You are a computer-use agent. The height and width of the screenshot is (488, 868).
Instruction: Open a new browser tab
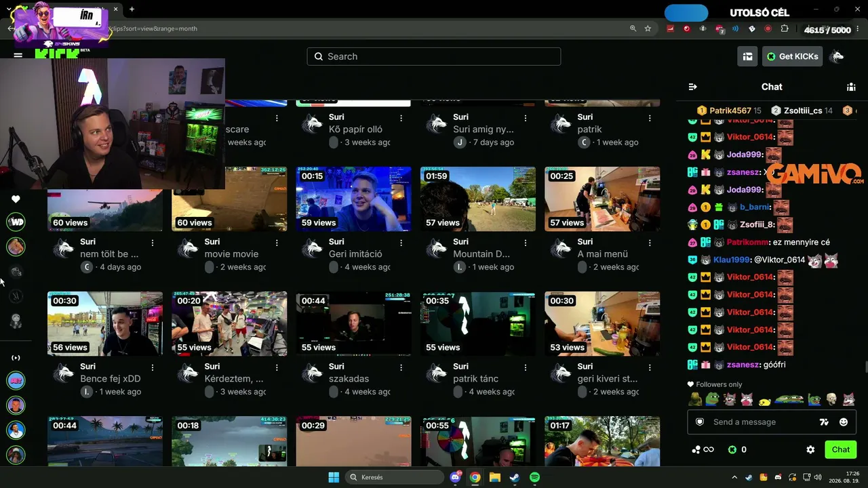[x=132, y=9]
